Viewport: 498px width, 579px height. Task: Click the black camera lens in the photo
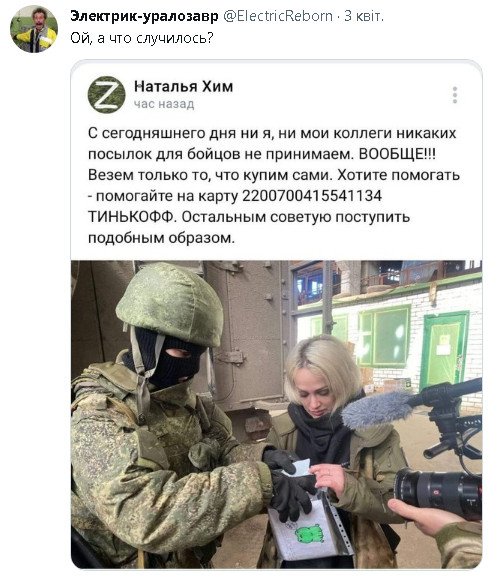click(x=437, y=491)
